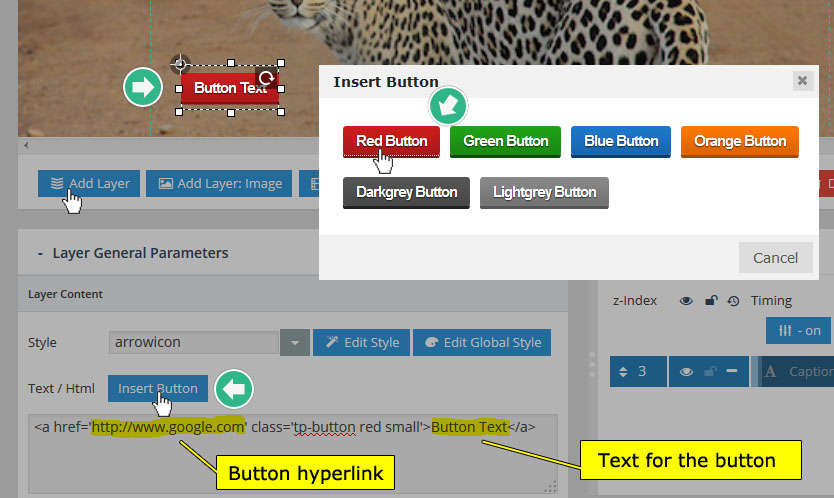Collapse the Layer General Parameters section
Image resolution: width=834 pixels, height=498 pixels.
(41, 253)
